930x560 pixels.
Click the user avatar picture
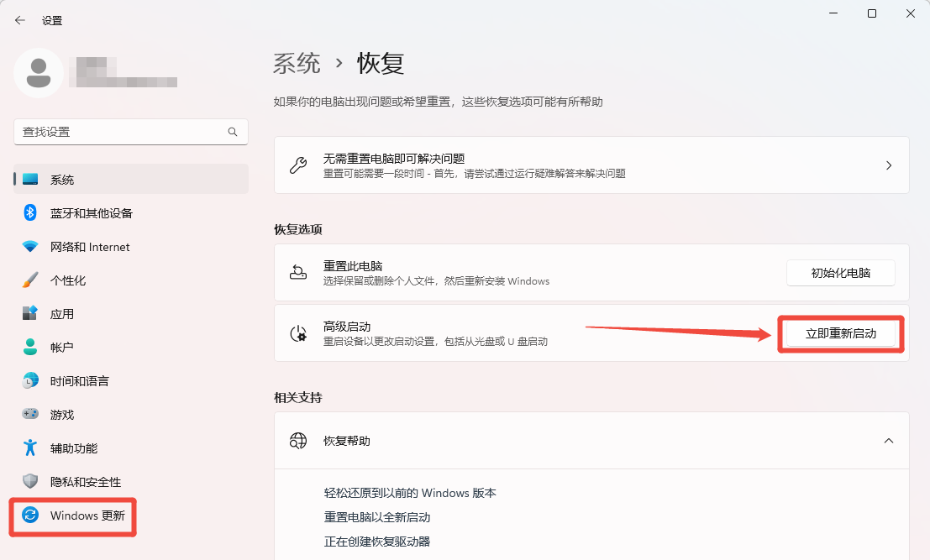pos(39,74)
